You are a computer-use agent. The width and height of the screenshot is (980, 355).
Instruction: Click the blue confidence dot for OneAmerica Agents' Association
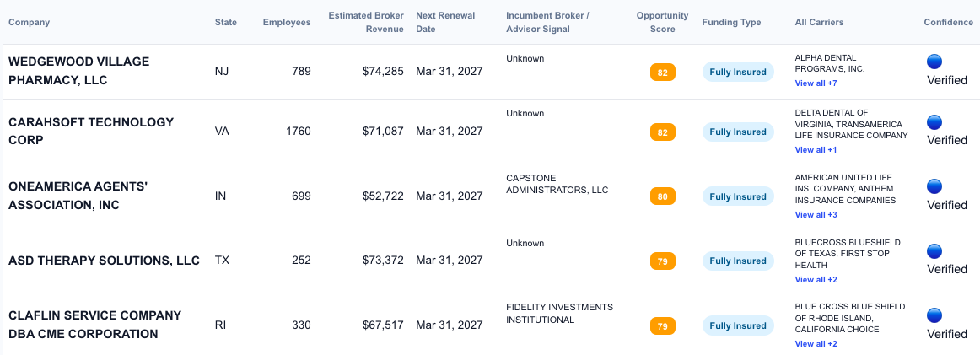click(x=934, y=186)
